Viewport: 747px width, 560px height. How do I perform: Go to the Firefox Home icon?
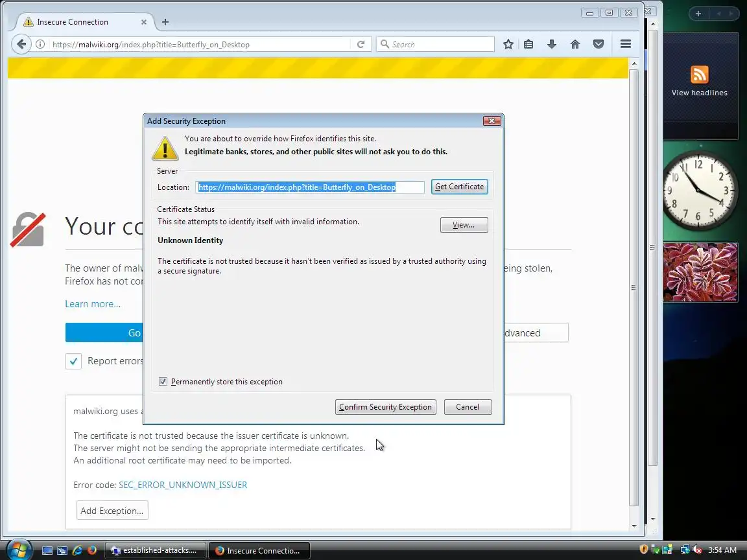[575, 44]
